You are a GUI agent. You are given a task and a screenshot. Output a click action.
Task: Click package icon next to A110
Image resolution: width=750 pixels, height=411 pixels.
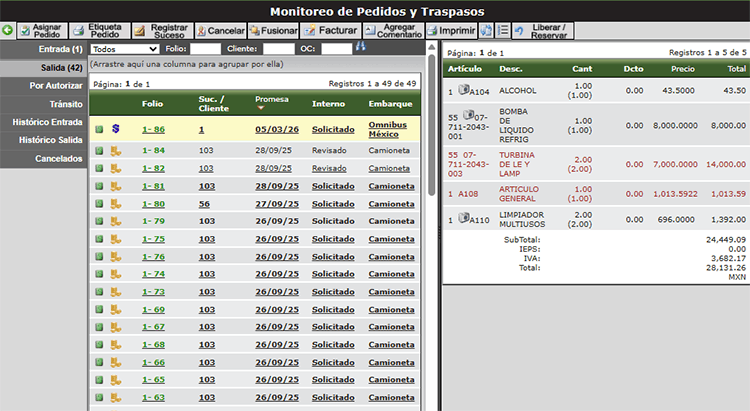(463, 218)
